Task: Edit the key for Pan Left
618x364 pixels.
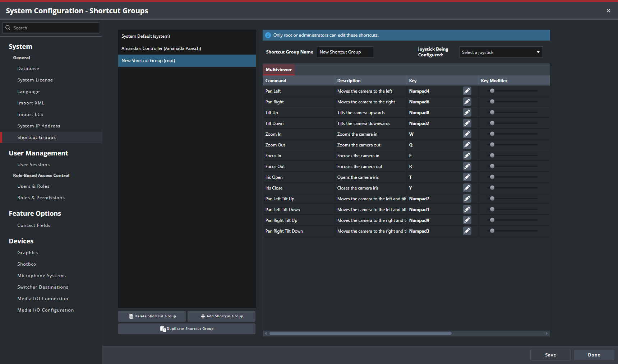Action: 467,91
